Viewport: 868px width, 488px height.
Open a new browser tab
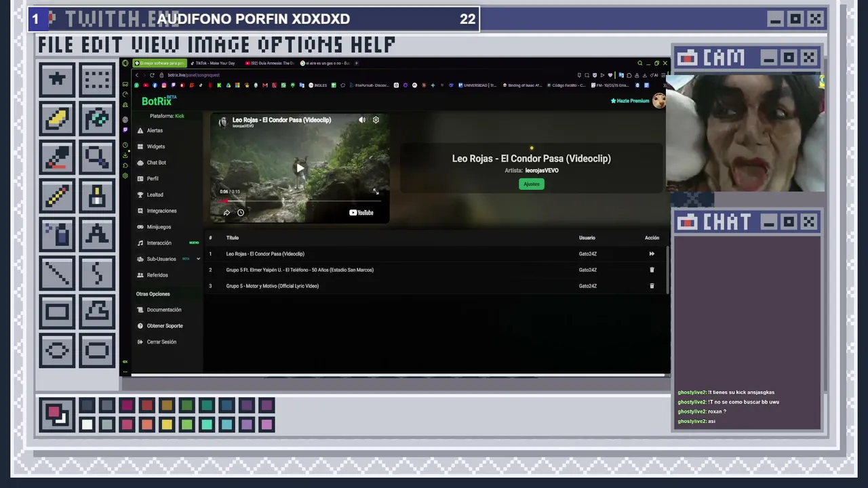point(357,63)
